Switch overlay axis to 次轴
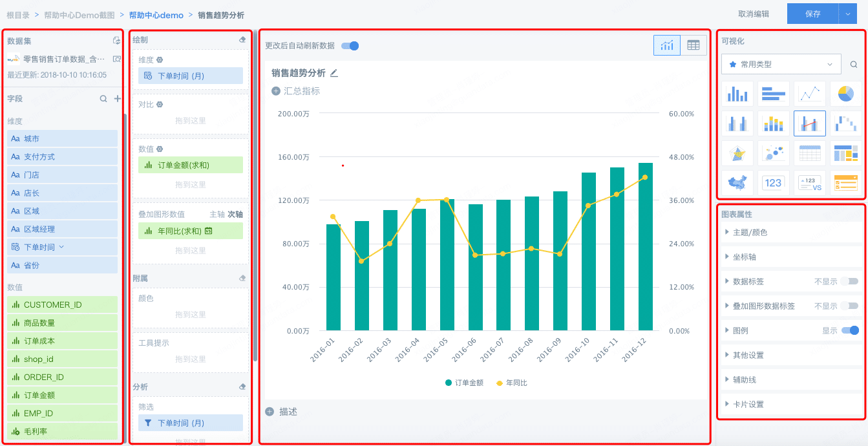The height and width of the screenshot is (446, 868). pyautogui.click(x=235, y=214)
